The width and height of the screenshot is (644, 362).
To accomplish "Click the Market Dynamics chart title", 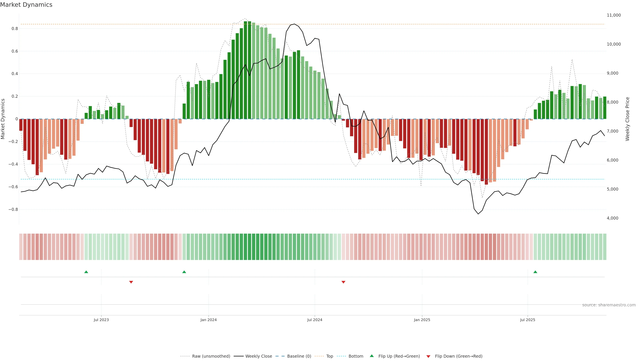I will 26,5.
